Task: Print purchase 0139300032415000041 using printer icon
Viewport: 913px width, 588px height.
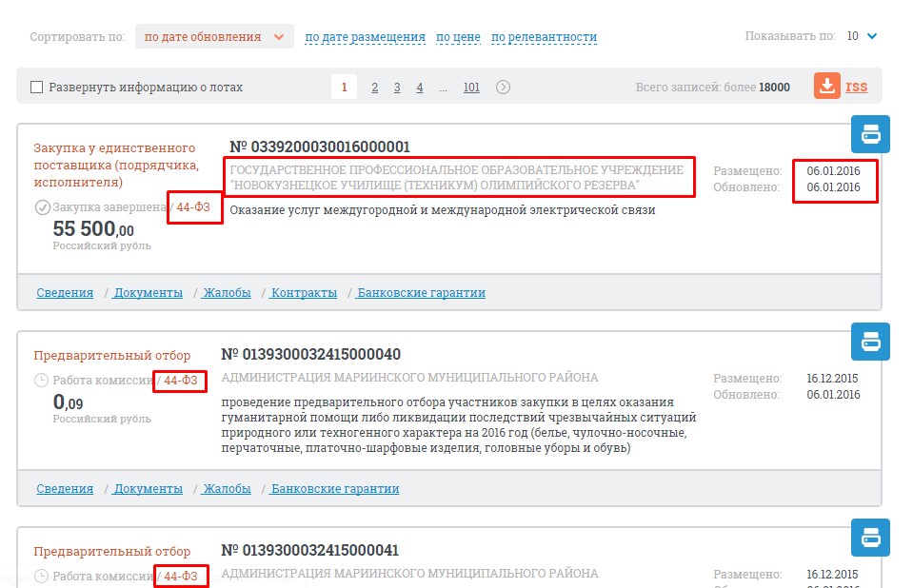Action: pyautogui.click(x=870, y=538)
